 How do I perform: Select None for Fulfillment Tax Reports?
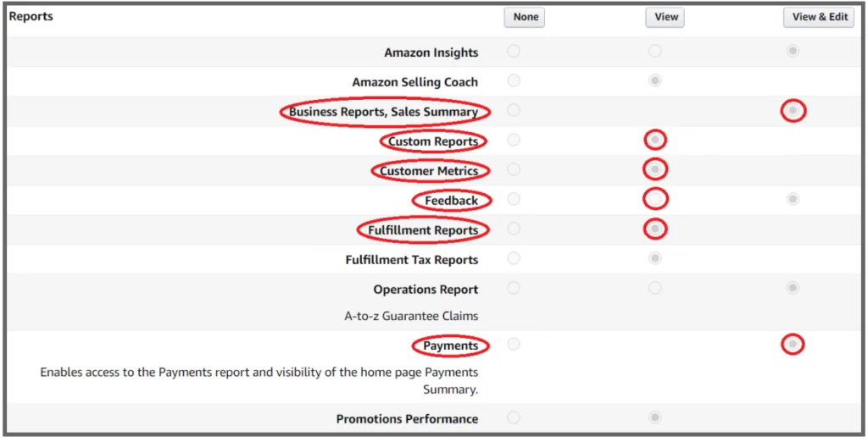point(514,257)
